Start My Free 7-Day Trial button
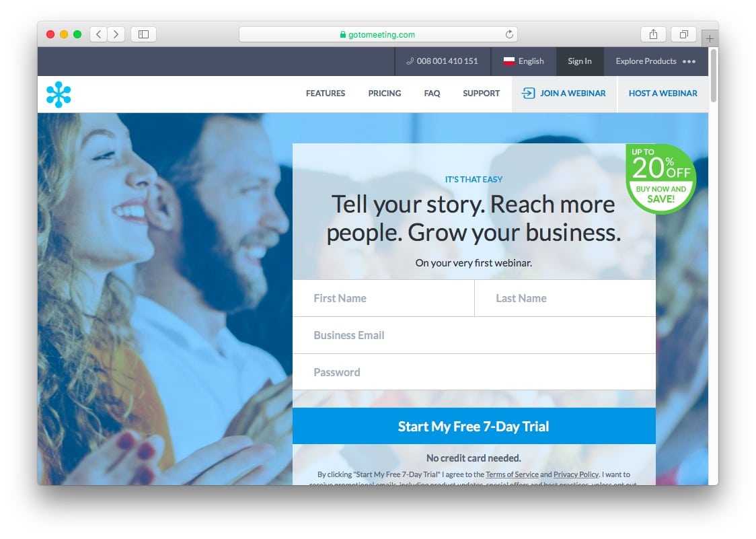 pos(474,426)
